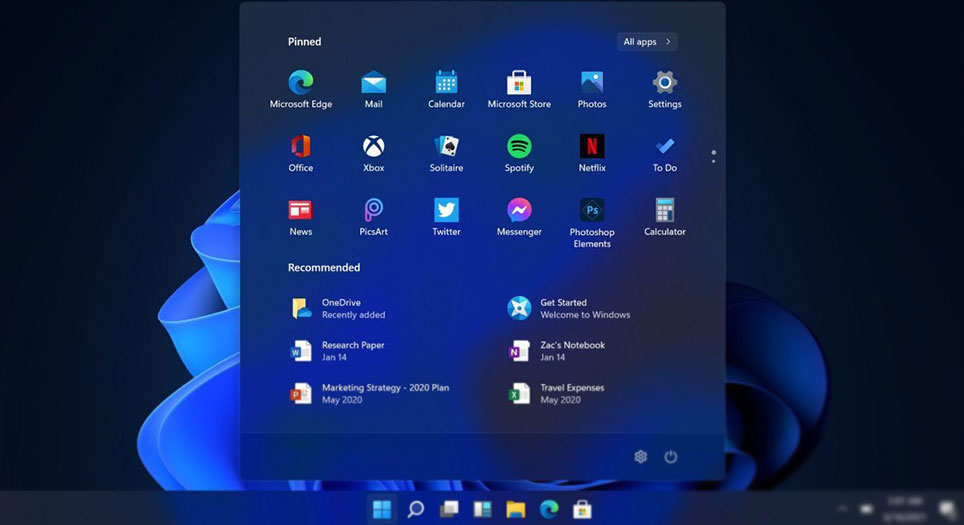Open Marketing Strategy - 2020 Plan presentation
This screenshot has width=964, height=525.
[369, 393]
